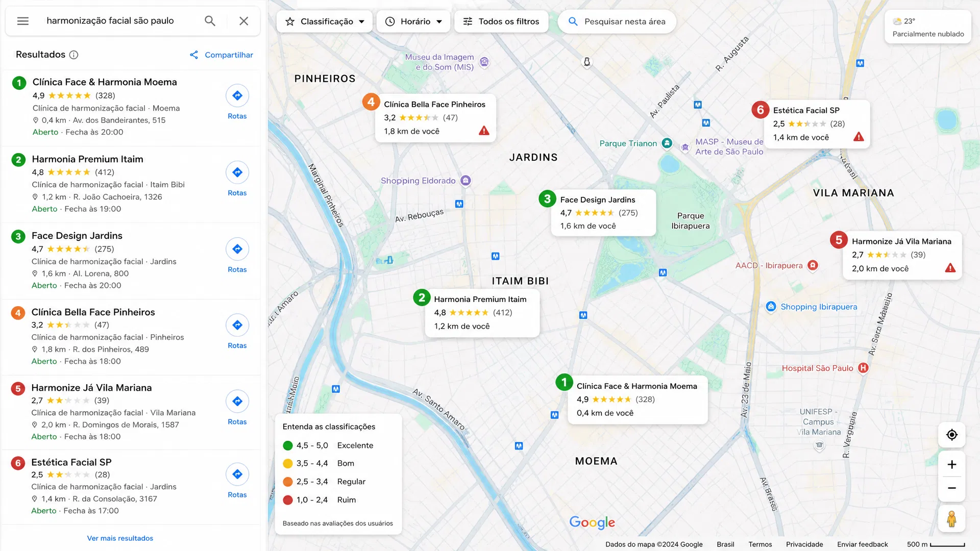This screenshot has width=980, height=551.
Task: Open Clínica Face & Harmonia Moema result title
Action: point(105,82)
